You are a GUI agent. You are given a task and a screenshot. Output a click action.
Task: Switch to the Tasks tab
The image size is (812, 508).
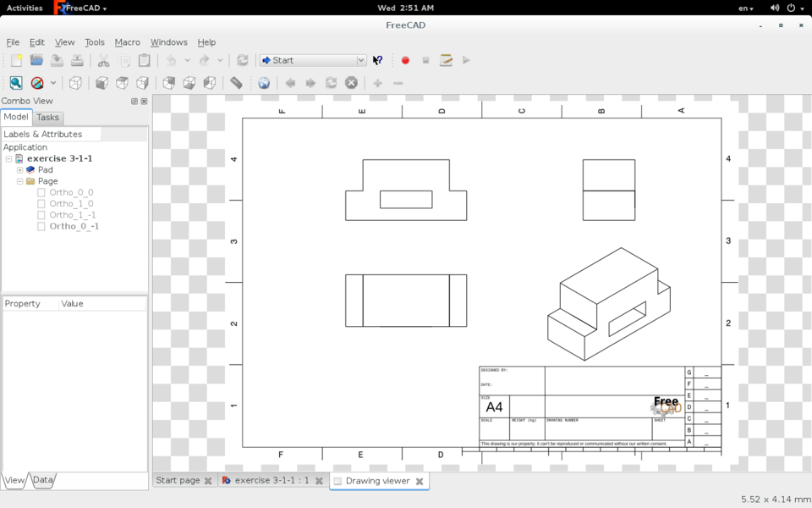pos(47,117)
